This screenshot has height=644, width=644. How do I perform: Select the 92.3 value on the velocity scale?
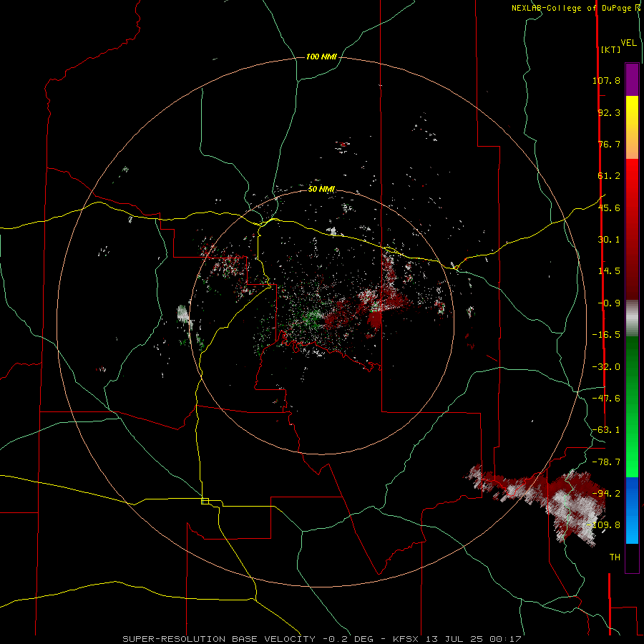pyautogui.click(x=609, y=112)
